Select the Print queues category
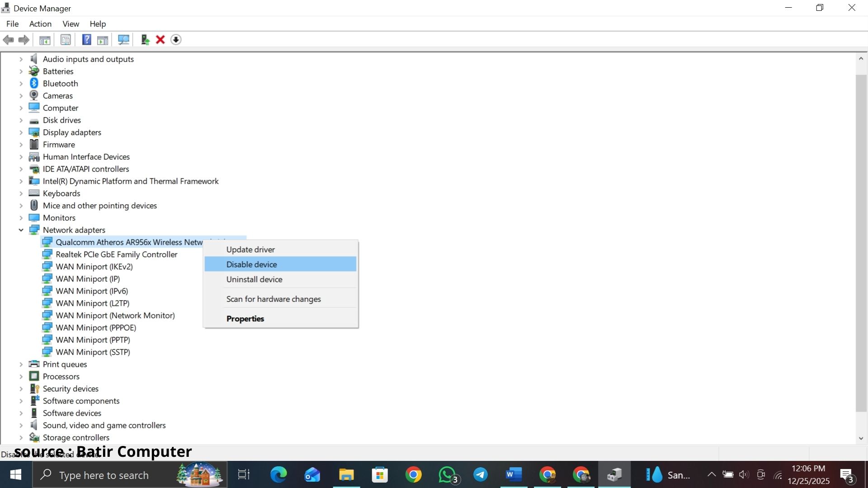868x488 pixels. tap(65, 364)
